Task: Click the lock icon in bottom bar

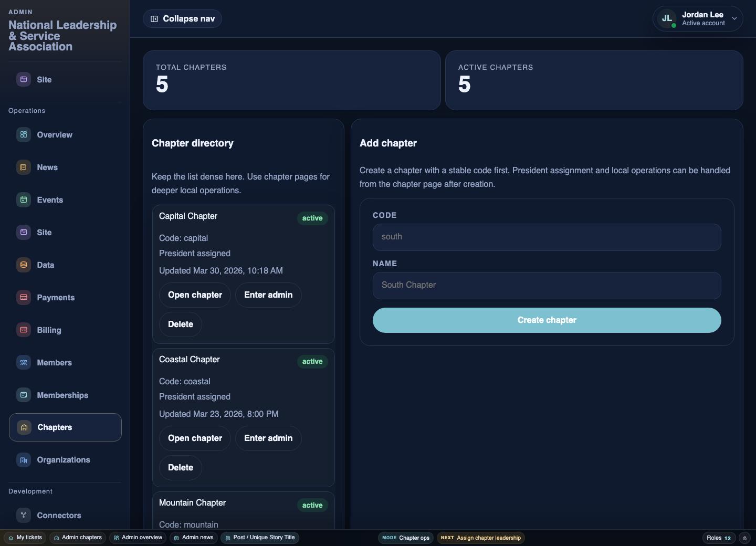Action: point(744,538)
